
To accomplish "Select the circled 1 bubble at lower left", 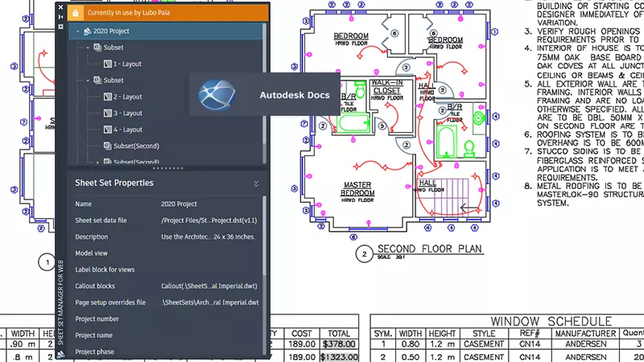I will [47, 262].
